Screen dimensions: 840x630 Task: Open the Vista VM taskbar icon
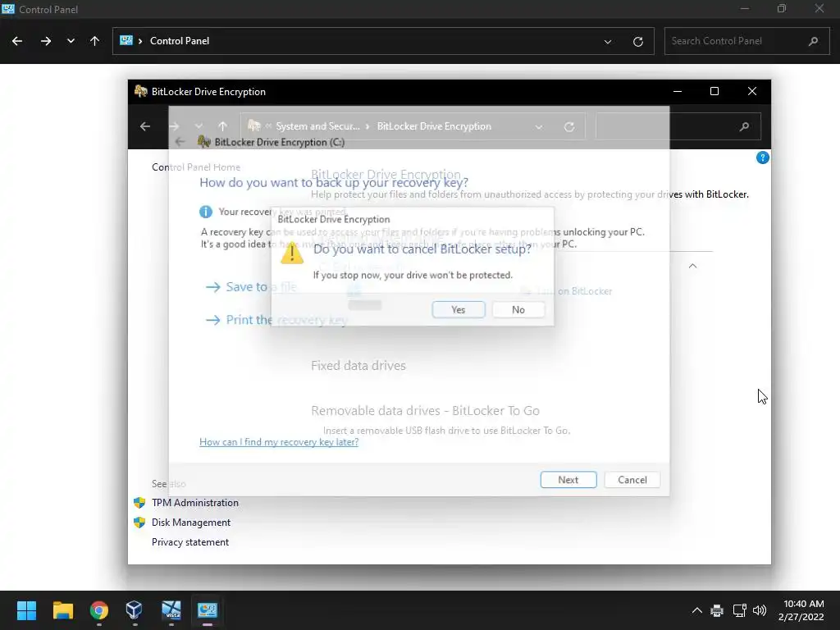coord(171,610)
